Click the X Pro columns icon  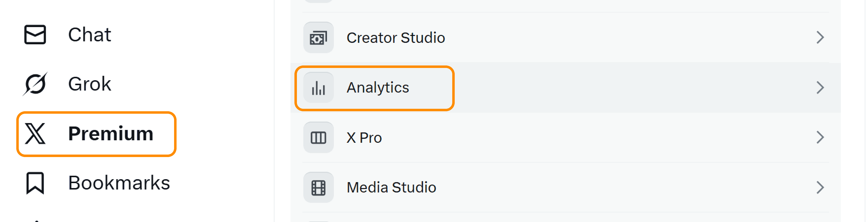point(318,138)
